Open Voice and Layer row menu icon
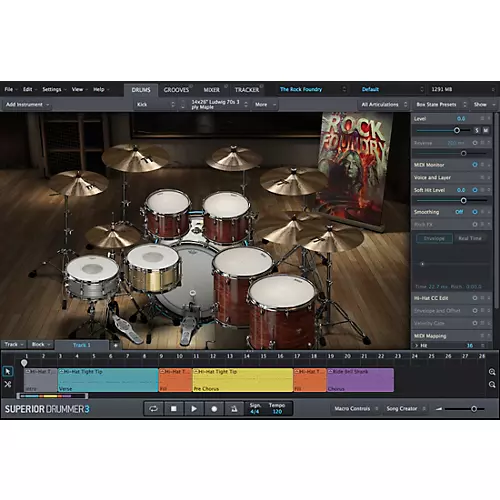This screenshot has width=500, height=500. (482, 178)
